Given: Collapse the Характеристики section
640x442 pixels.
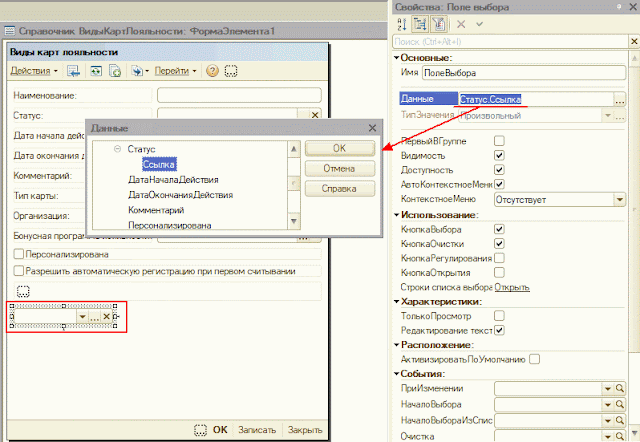Looking at the screenshot, I should tap(396, 302).
